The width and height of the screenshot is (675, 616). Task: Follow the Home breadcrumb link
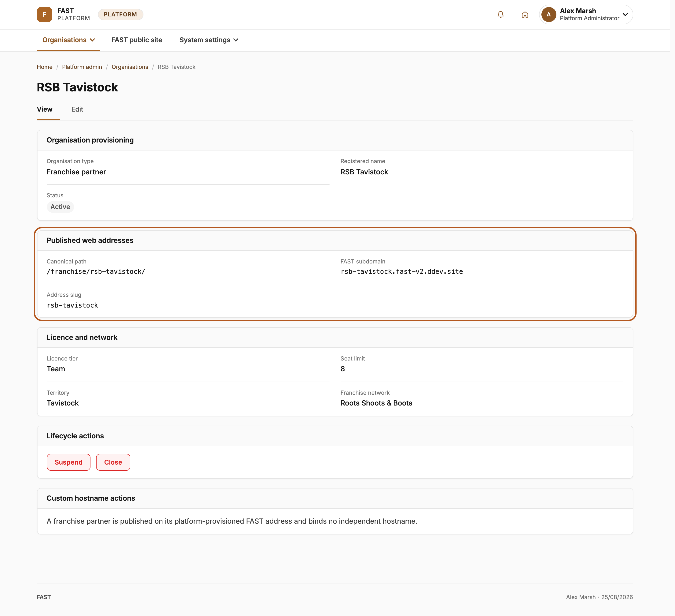click(45, 67)
